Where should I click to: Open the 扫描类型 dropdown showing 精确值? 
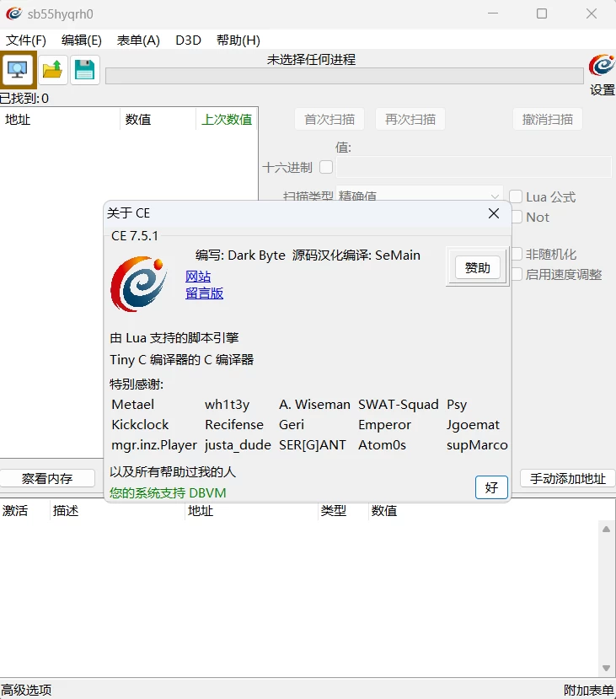point(419,195)
